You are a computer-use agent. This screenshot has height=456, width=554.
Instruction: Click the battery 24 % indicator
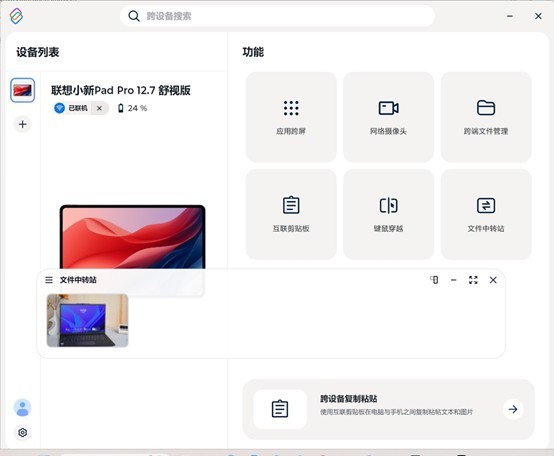[132, 108]
